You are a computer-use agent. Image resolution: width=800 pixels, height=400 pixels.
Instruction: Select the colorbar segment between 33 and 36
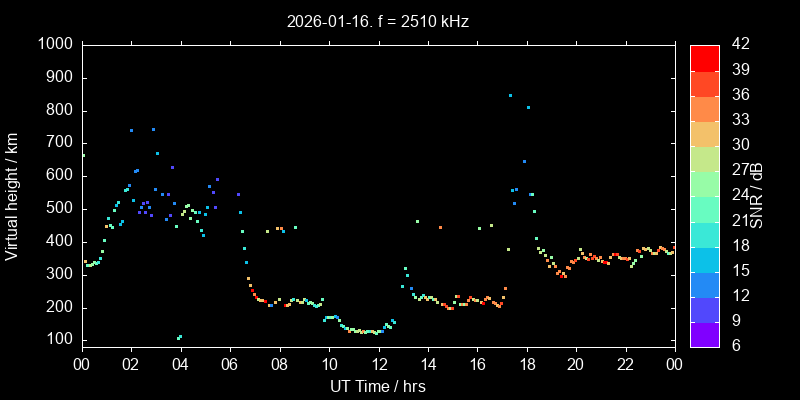click(705, 108)
